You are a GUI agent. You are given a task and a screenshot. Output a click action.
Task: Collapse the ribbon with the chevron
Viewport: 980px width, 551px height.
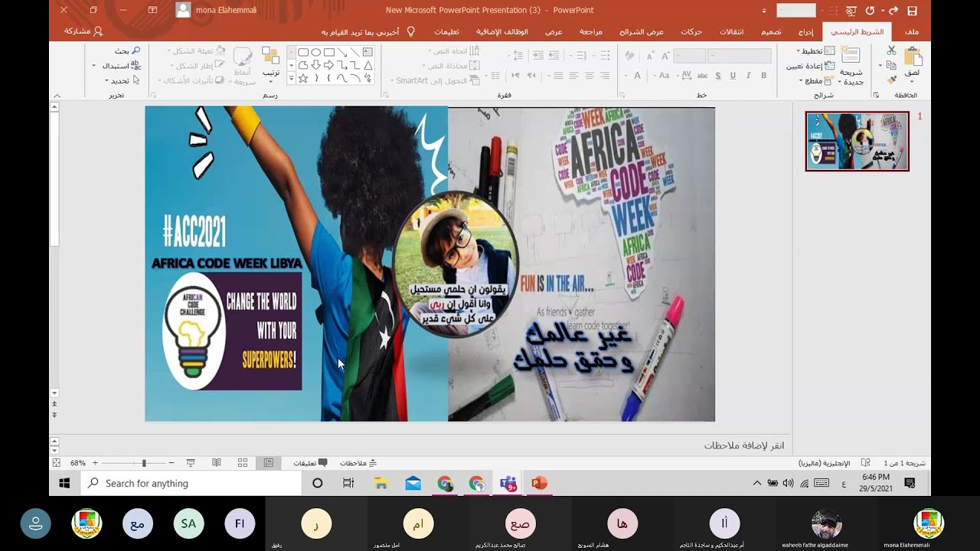point(57,96)
